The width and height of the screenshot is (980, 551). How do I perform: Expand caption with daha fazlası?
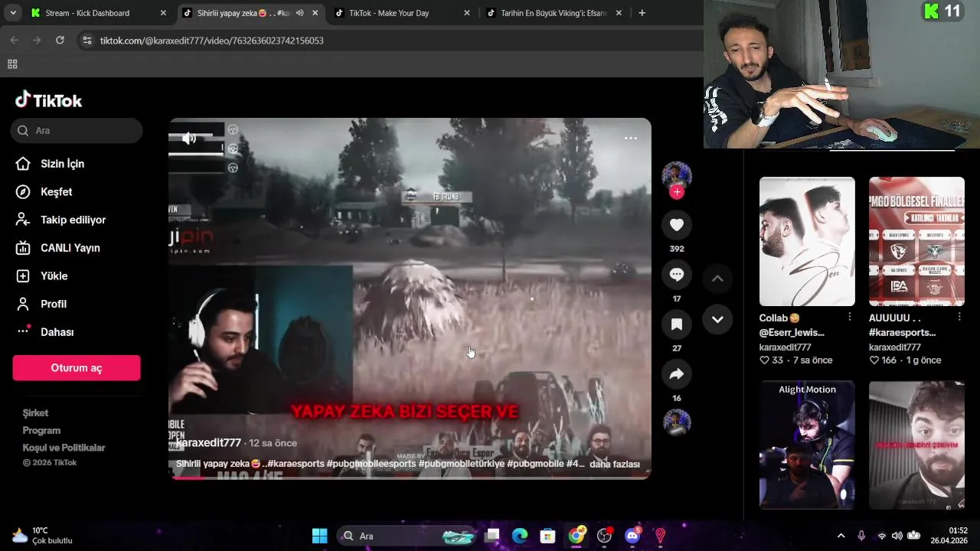[x=615, y=464]
